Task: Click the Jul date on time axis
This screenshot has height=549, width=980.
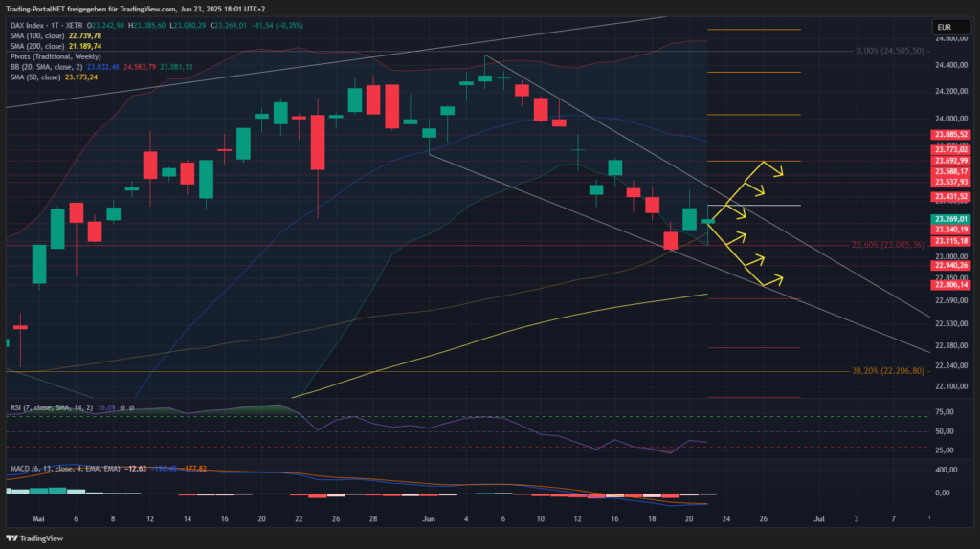Action: 819,517
